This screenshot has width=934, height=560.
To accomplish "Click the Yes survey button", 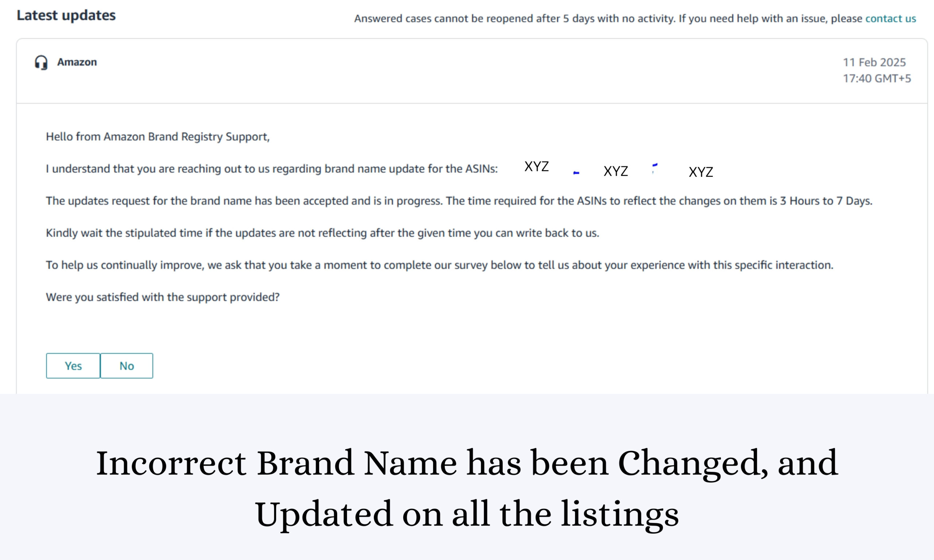I will (x=73, y=366).
